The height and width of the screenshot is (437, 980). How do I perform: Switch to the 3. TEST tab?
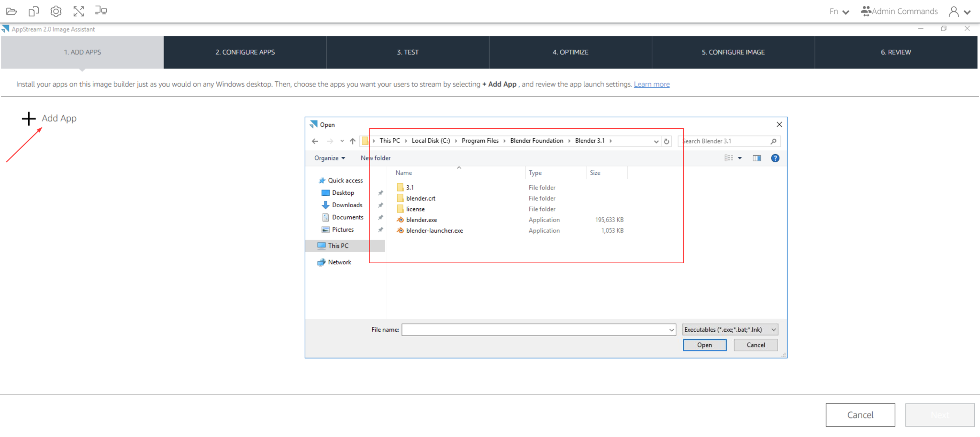click(x=407, y=52)
